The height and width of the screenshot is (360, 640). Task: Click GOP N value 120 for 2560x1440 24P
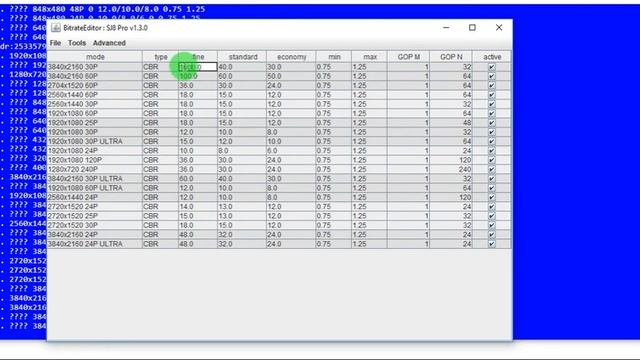click(451, 197)
